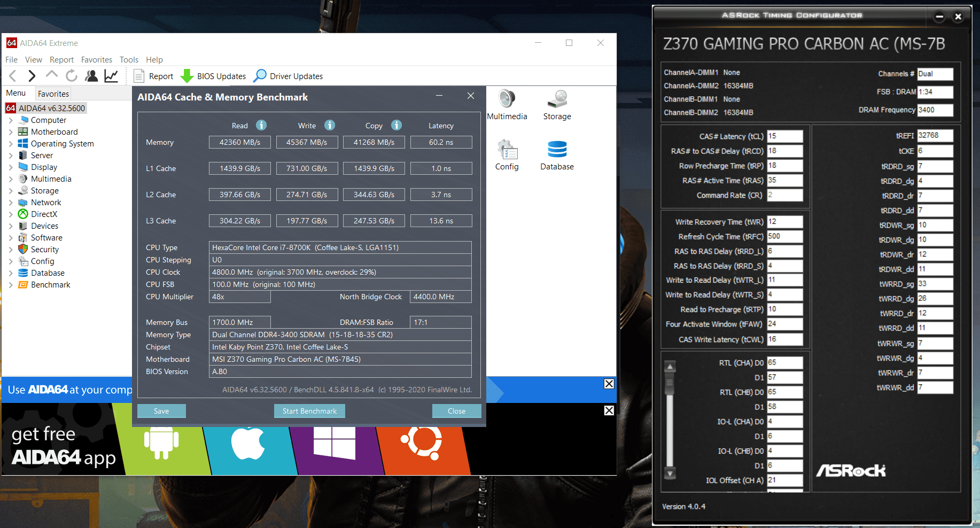The height and width of the screenshot is (528, 980).
Task: Click the up-level arrow in AIDA64 toolbar
Action: [x=51, y=75]
